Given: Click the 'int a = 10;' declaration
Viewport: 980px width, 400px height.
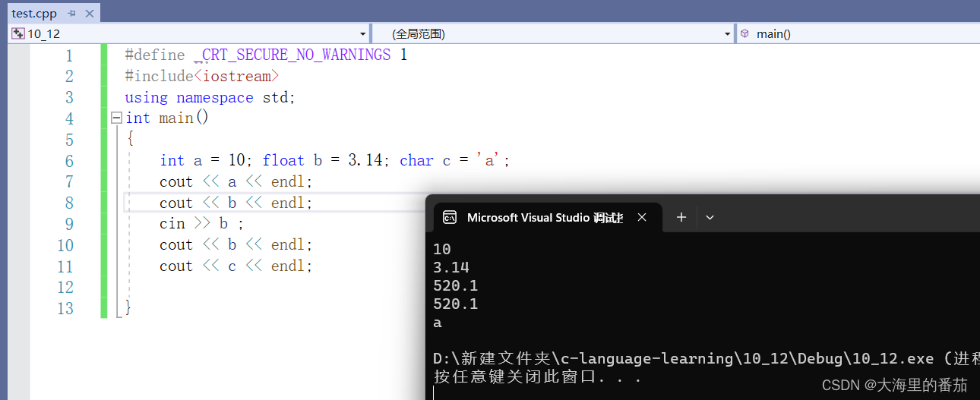Looking at the screenshot, I should coord(207,161).
